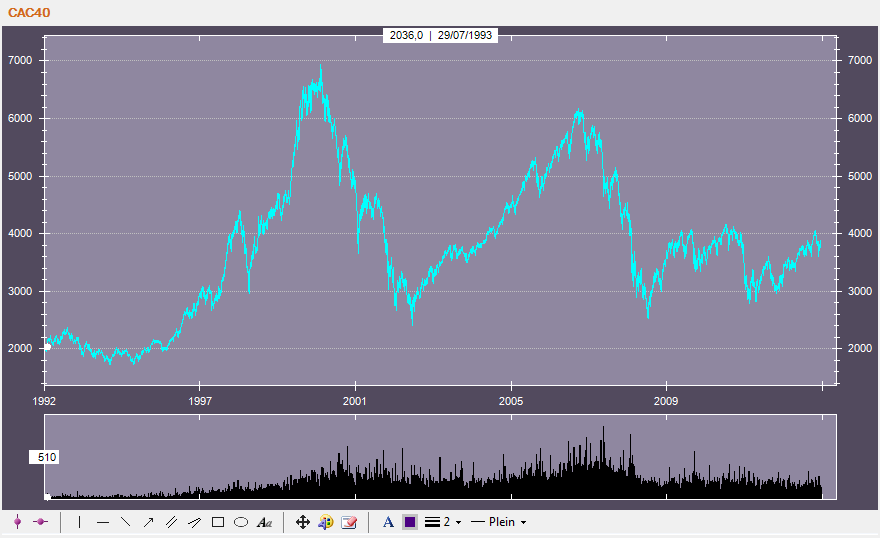Viewport: 880px width, 538px height.
Task: Click the eraser delete drawings icon
Action: 349,522
